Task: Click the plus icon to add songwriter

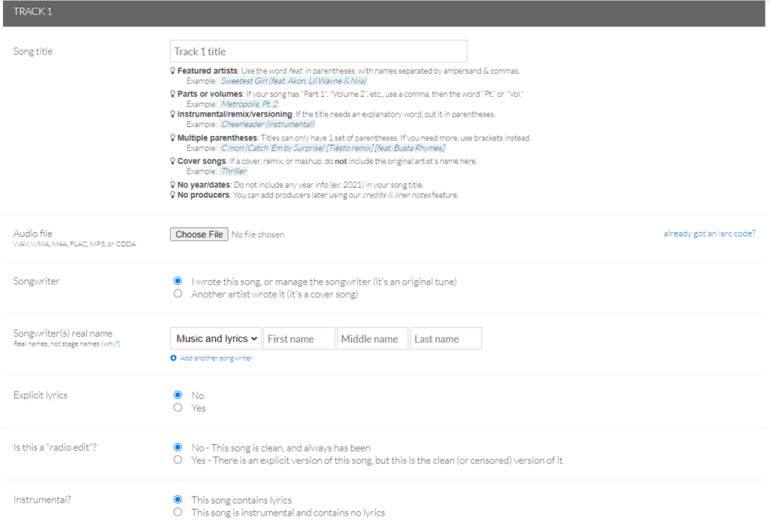Action: point(174,358)
